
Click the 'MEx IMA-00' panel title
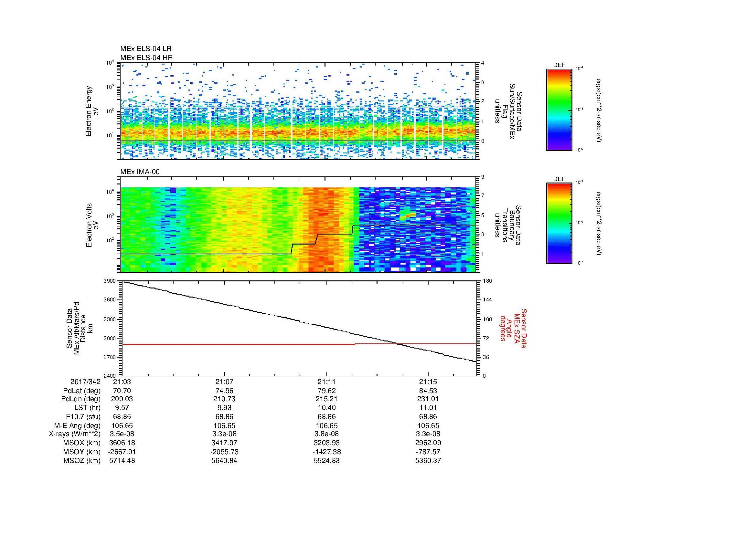coord(140,172)
